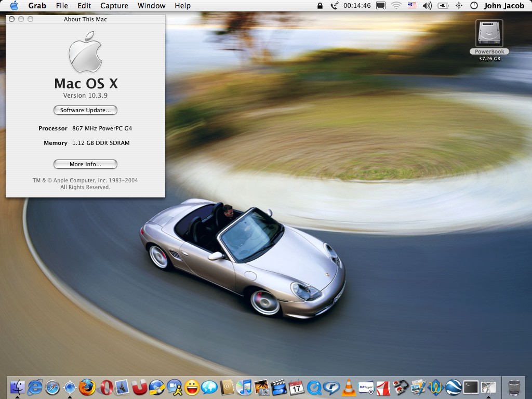
Task: Open Preview app icon in Dock
Action: click(x=418, y=387)
